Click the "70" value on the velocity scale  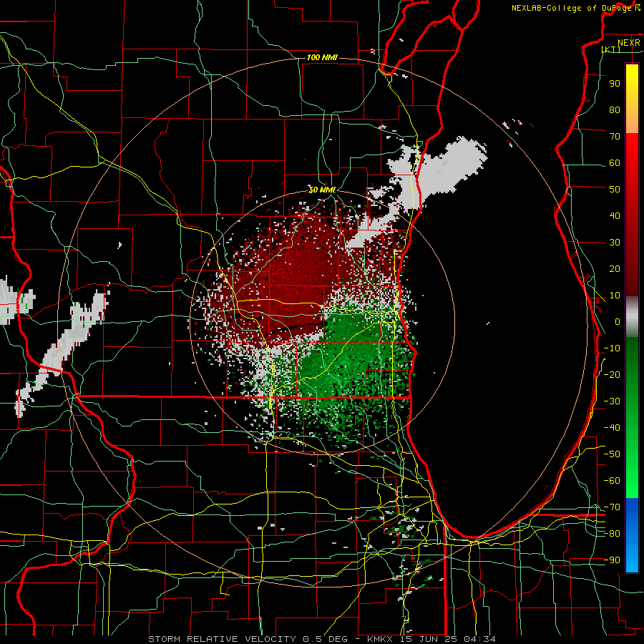(x=615, y=137)
